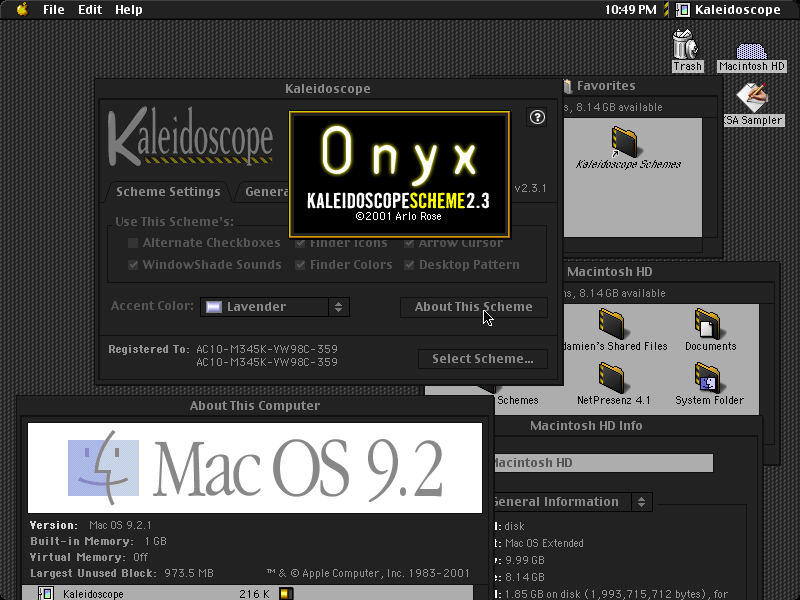
Task: Open the General Information popup menu
Action: (572, 502)
